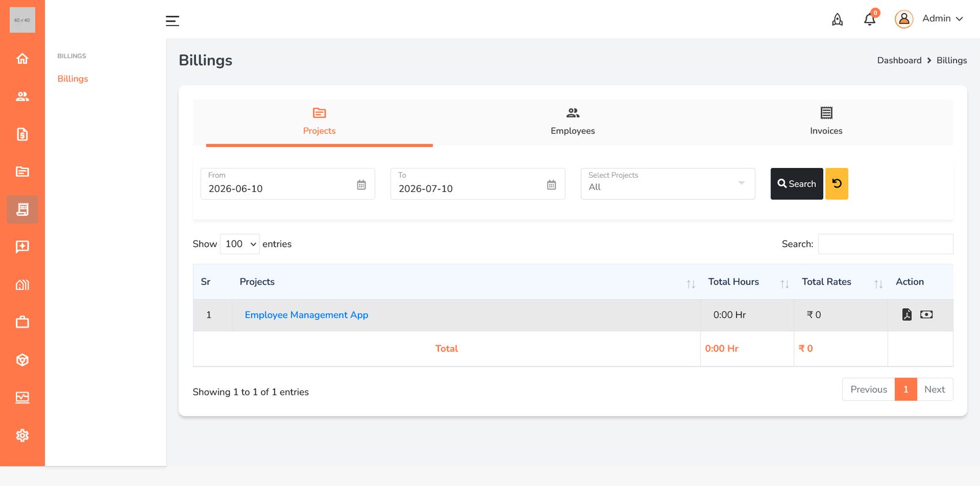Image resolution: width=980 pixels, height=486 pixels.
Task: Click the yellow reset button
Action: click(x=837, y=184)
